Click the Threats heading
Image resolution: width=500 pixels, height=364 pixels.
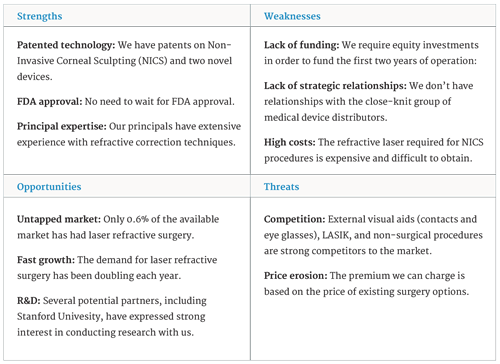[x=281, y=187]
